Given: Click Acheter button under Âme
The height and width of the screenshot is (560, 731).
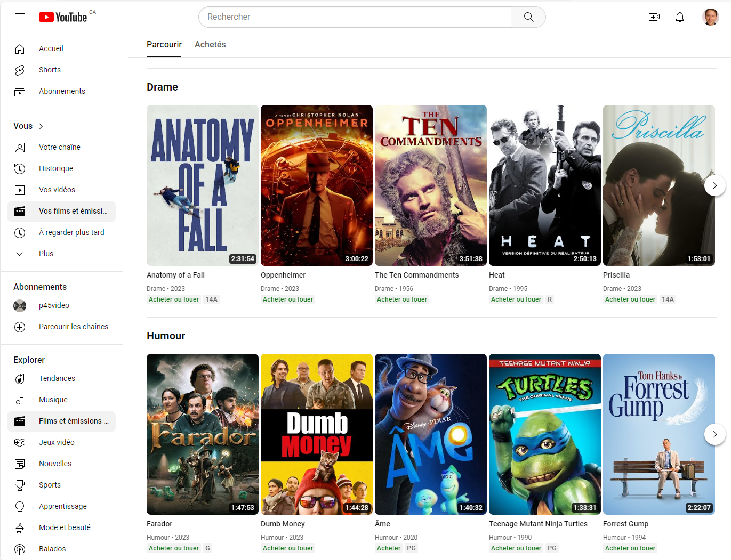Looking at the screenshot, I should (x=389, y=548).
